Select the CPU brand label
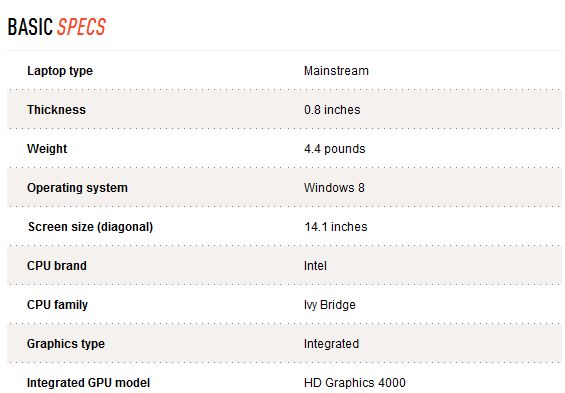Viewport: 565px width, 393px height. point(57,266)
